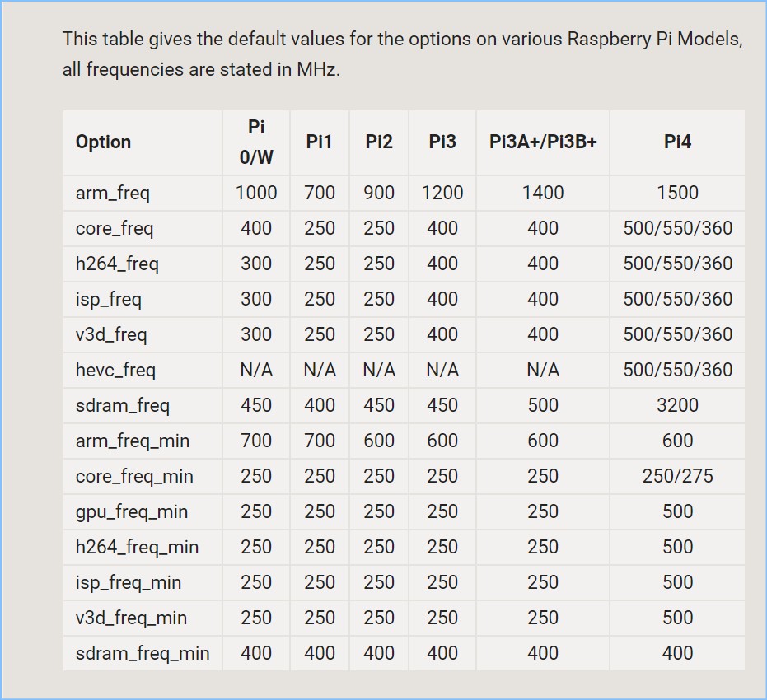Click the Option column header
The image size is (767, 700).
(103, 142)
